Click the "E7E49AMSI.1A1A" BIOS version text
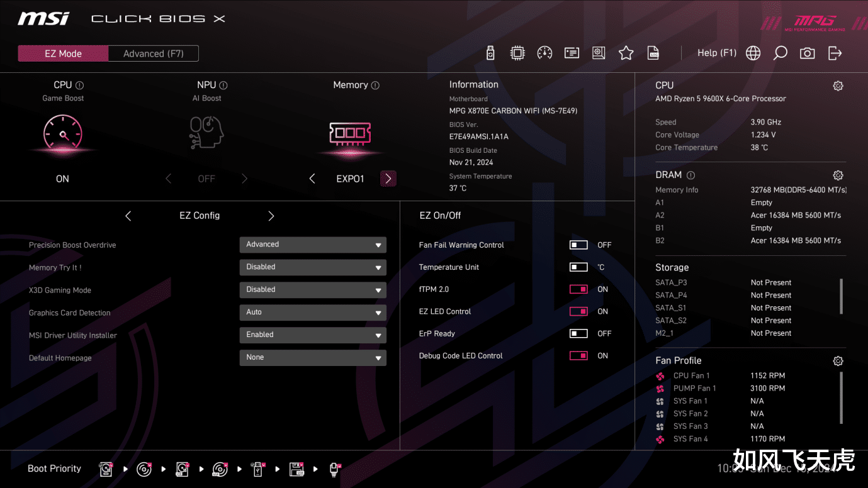This screenshot has height=488, width=868. tap(479, 136)
